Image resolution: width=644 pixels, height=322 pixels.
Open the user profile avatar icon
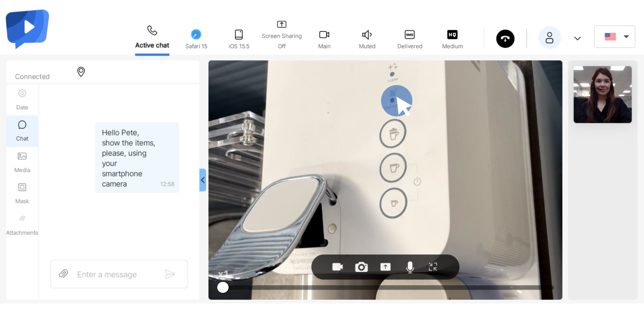coord(549,38)
